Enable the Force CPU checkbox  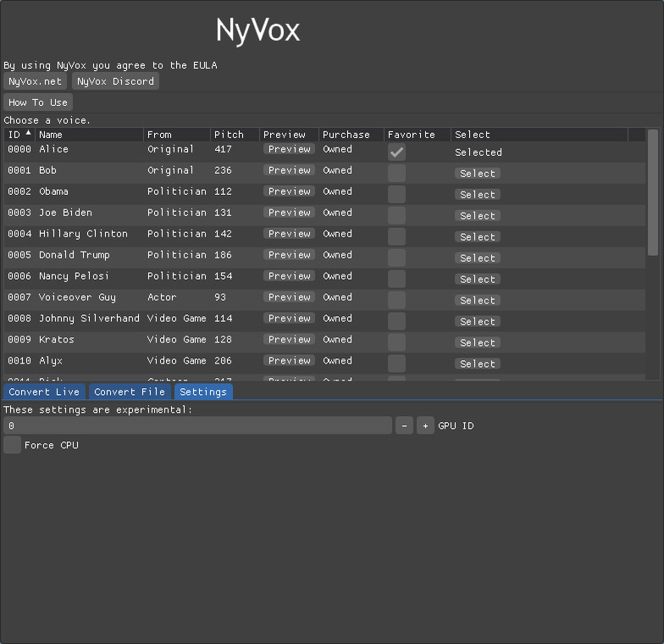[12, 446]
